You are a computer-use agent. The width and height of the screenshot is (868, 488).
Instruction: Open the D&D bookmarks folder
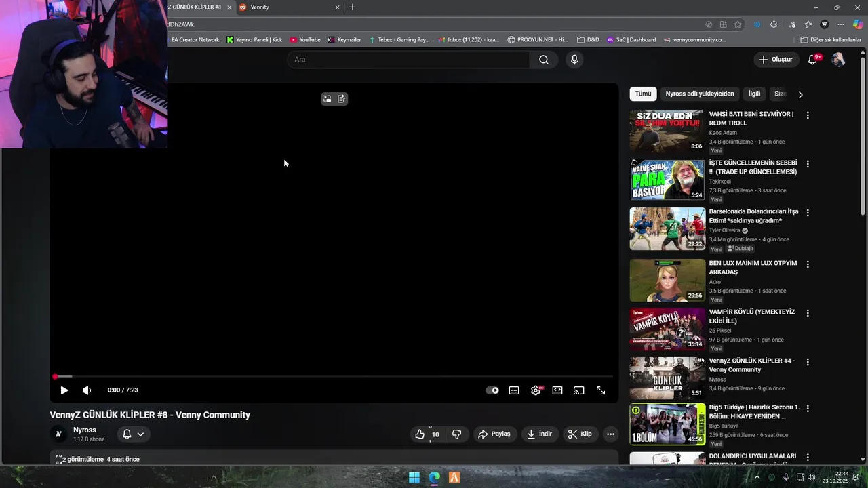588,40
